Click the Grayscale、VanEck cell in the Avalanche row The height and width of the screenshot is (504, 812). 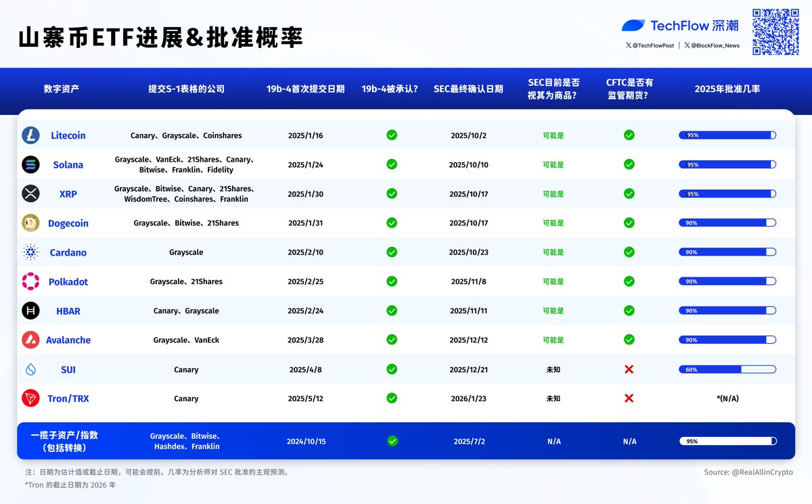[x=186, y=340]
